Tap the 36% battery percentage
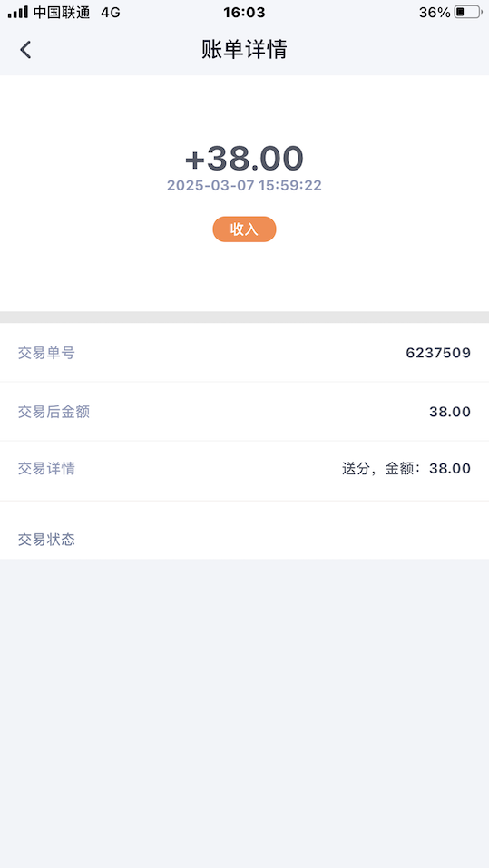The width and height of the screenshot is (489, 868). 435,12
